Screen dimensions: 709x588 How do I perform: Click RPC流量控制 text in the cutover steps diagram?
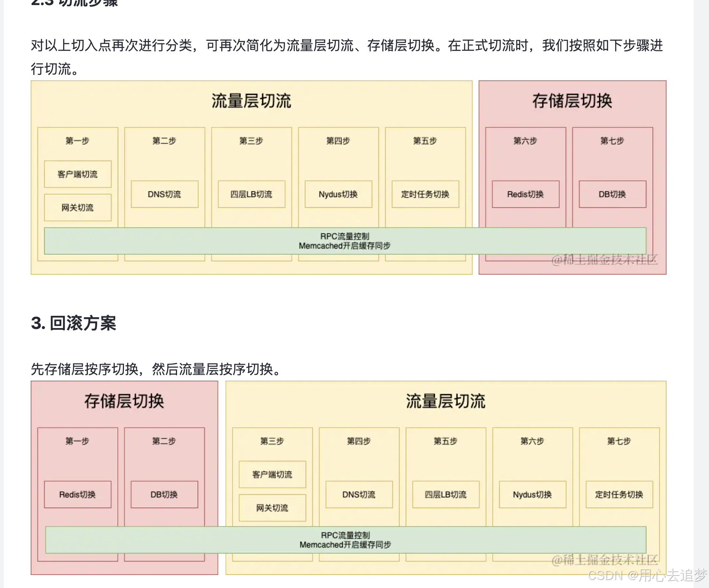coord(345,236)
